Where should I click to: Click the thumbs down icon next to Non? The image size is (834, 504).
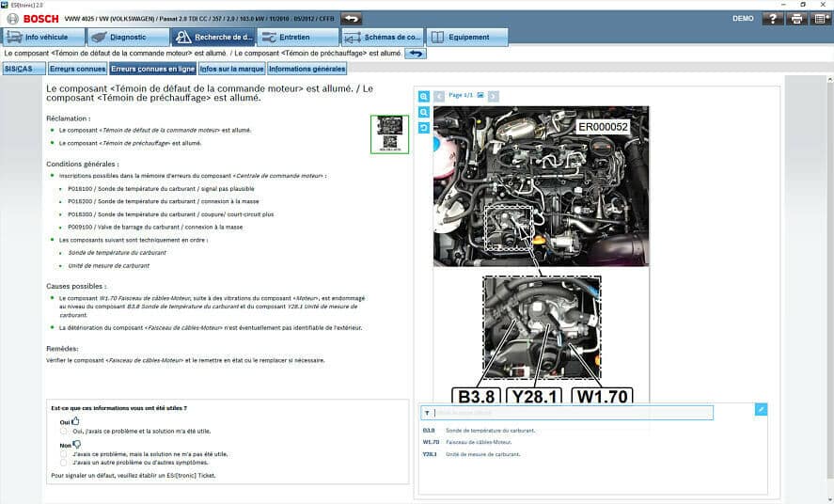(x=77, y=445)
